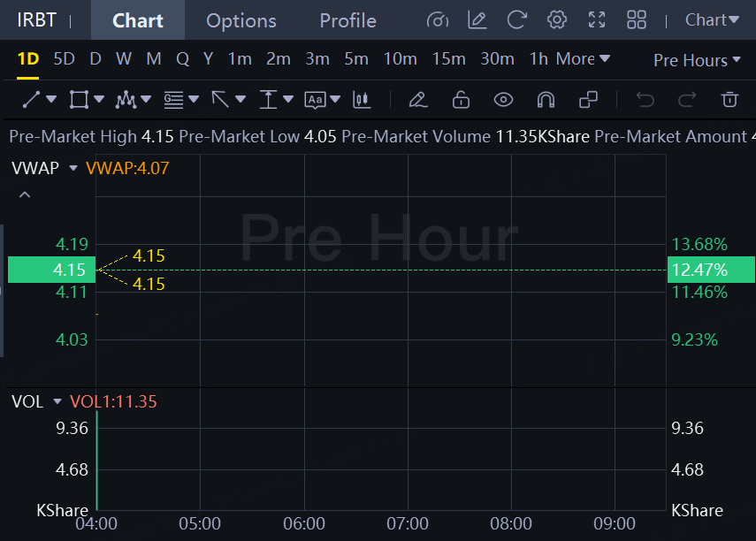Screen dimensions: 756x541
Task: Open the VWAP indicator dropdown
Action: [73, 168]
